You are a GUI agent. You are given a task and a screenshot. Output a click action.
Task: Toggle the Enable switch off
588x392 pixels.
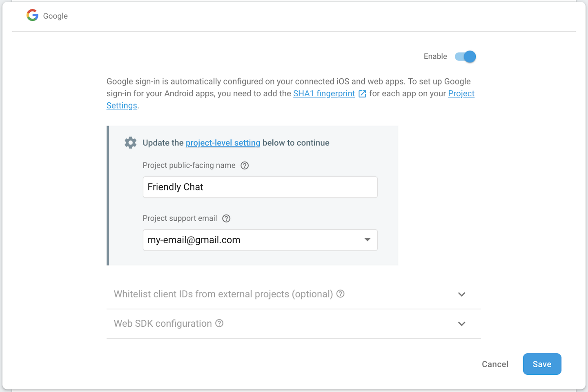466,57
